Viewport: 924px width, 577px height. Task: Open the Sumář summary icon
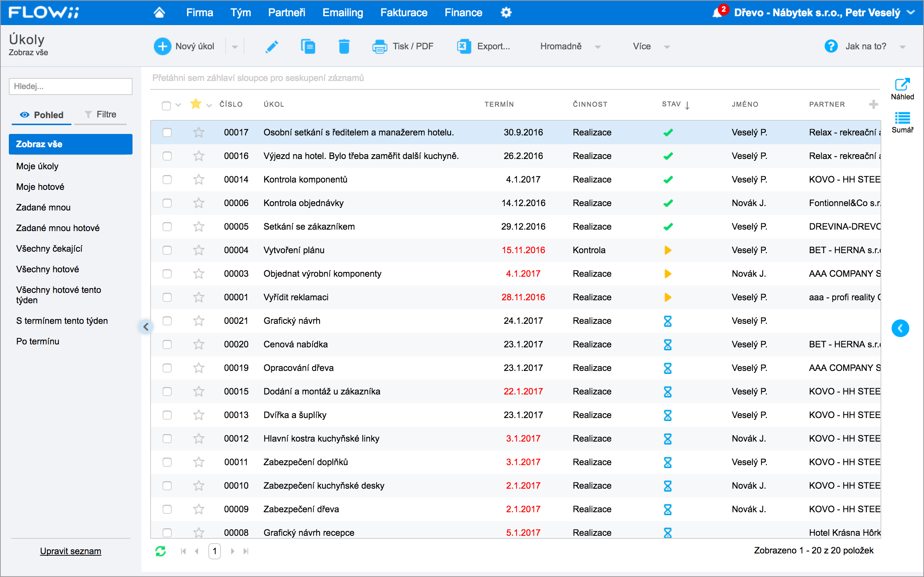pos(902,118)
